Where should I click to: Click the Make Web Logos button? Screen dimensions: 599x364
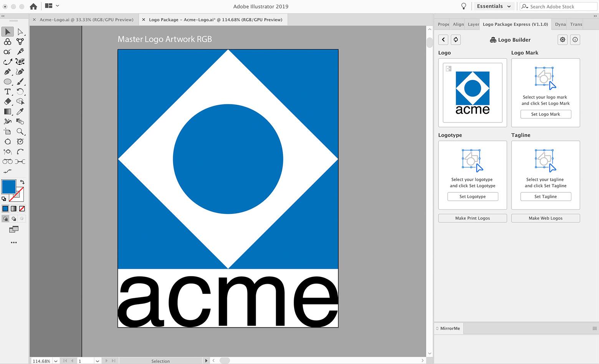tap(546, 218)
